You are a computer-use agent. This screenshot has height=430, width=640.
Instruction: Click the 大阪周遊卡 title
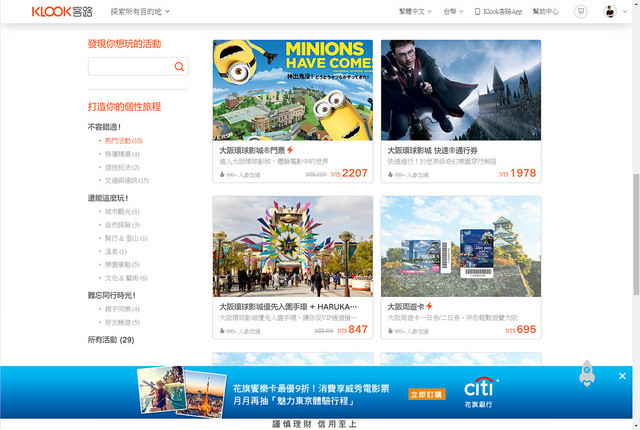coord(406,306)
